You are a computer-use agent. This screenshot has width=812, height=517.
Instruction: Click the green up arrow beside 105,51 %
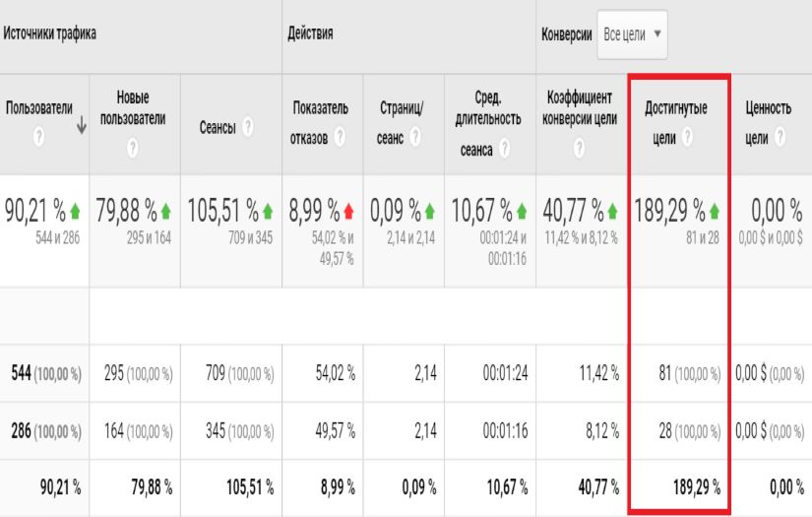pyautogui.click(x=267, y=211)
